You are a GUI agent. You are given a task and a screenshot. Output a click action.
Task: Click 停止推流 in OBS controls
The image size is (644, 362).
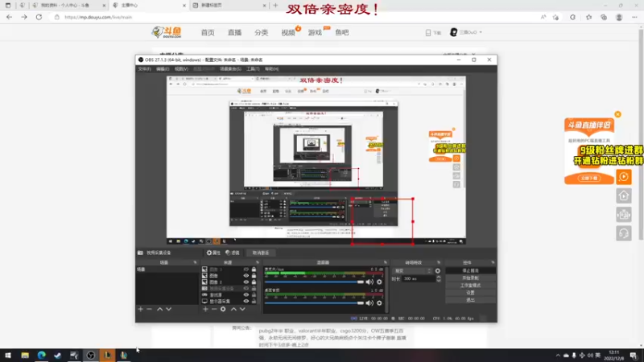coord(470,271)
